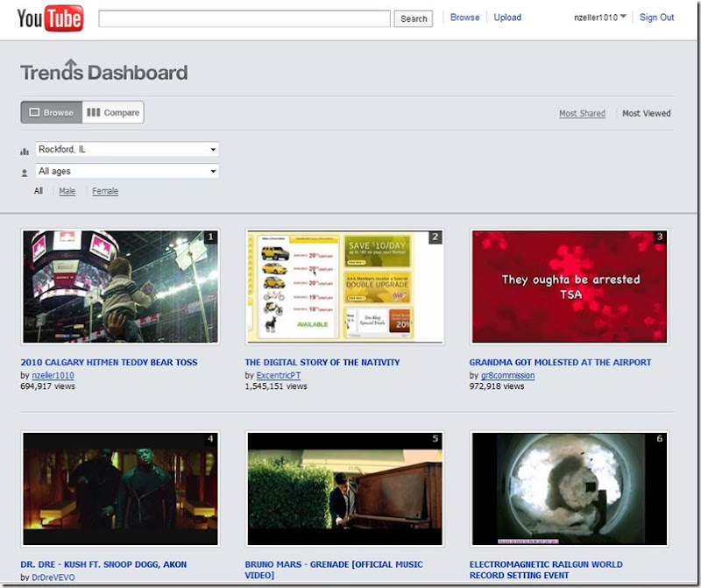Open the Upload link
This screenshot has height=588, width=701.
pos(507,18)
